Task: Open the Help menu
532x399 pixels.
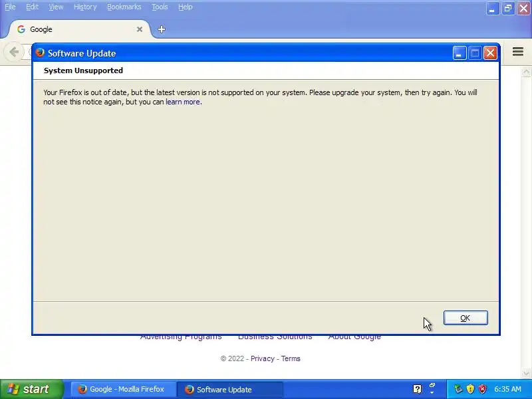Action: tap(186, 7)
